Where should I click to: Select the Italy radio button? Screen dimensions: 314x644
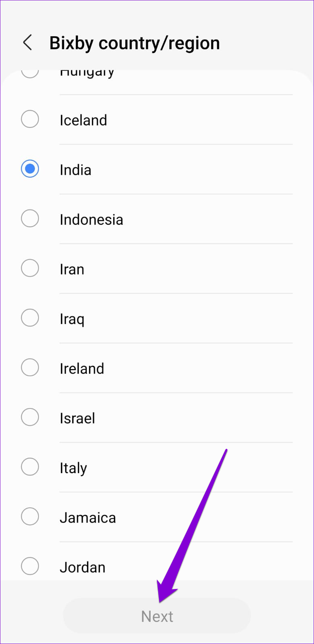tap(30, 467)
